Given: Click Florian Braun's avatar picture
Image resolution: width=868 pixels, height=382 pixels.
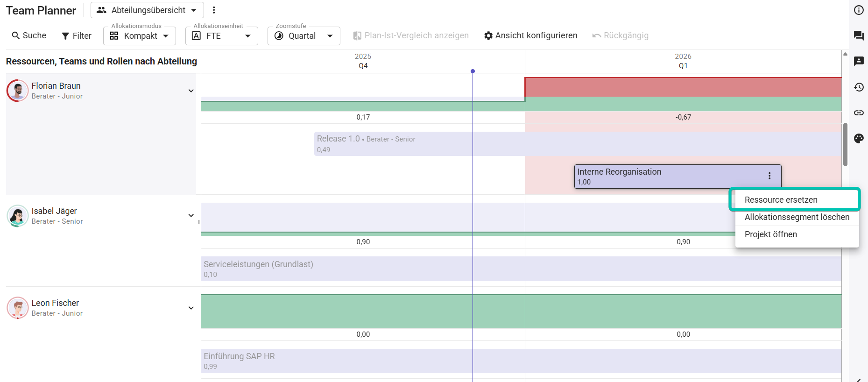Looking at the screenshot, I should pos(18,91).
